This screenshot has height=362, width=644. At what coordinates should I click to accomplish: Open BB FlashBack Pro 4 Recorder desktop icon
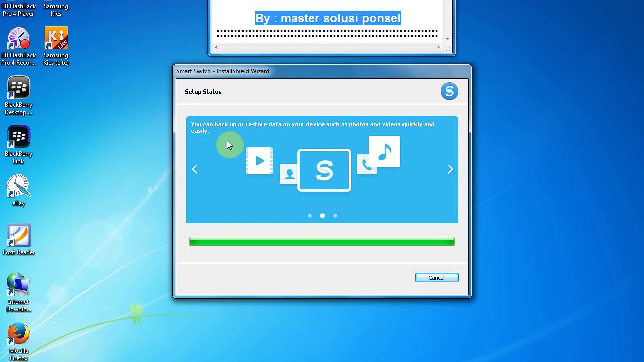(19, 47)
